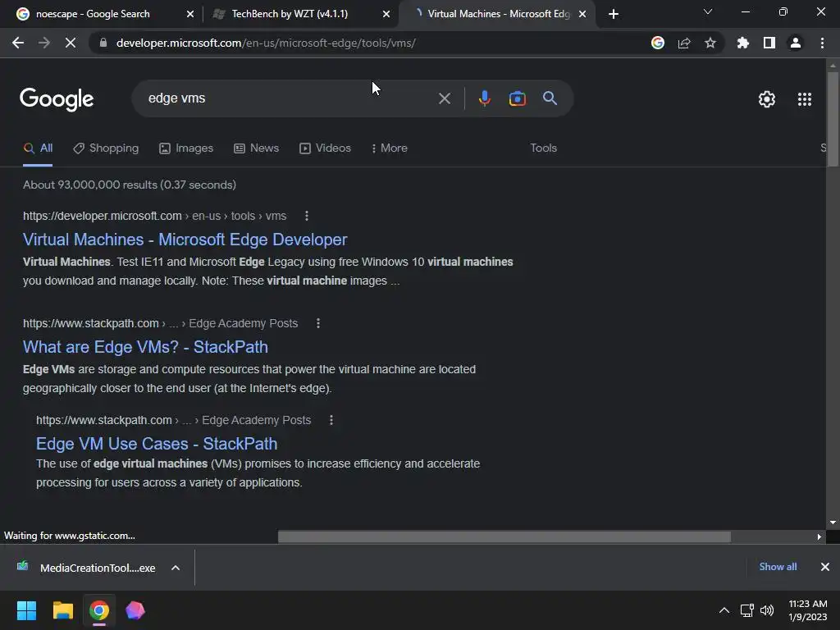Open Virtual Machines - Microsoft Edge Developer link
Viewport: 840px width, 630px height.
(185, 240)
